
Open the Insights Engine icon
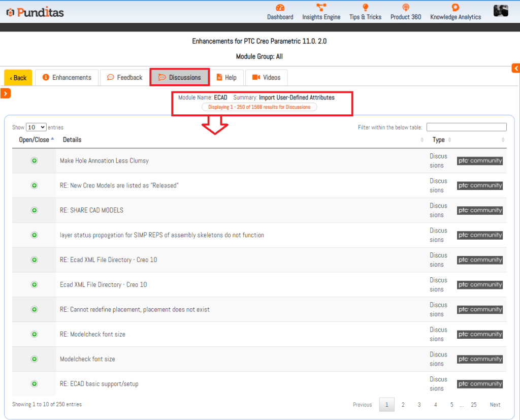coord(321,8)
